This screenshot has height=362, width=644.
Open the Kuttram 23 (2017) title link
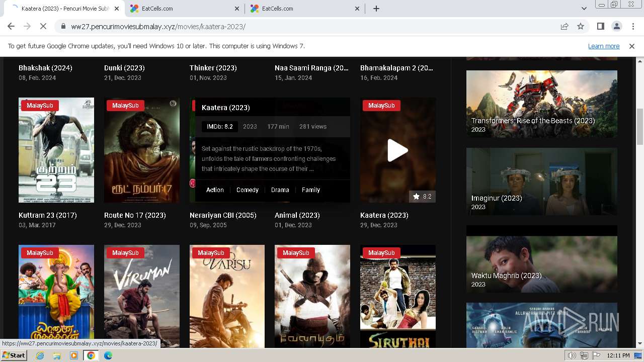click(x=48, y=215)
